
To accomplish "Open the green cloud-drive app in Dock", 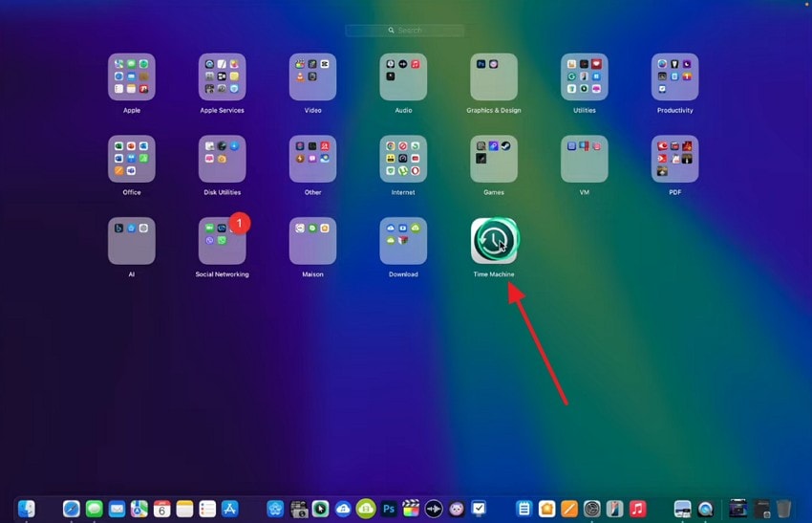I will [x=366, y=509].
